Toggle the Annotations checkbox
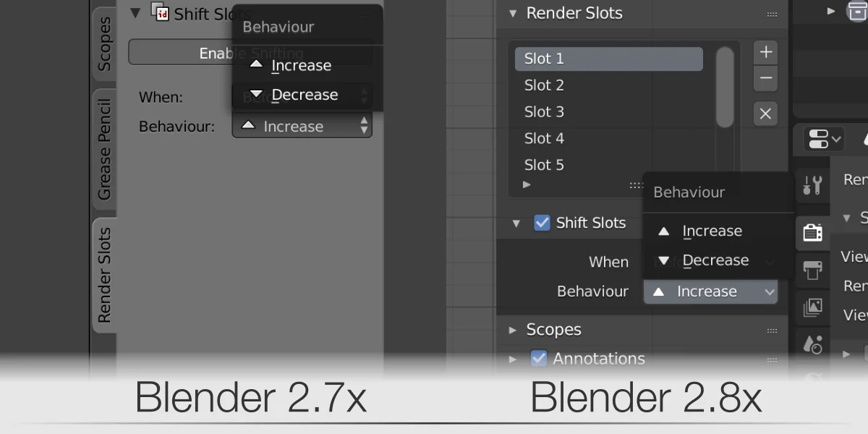This screenshot has height=434, width=868. pos(539,358)
